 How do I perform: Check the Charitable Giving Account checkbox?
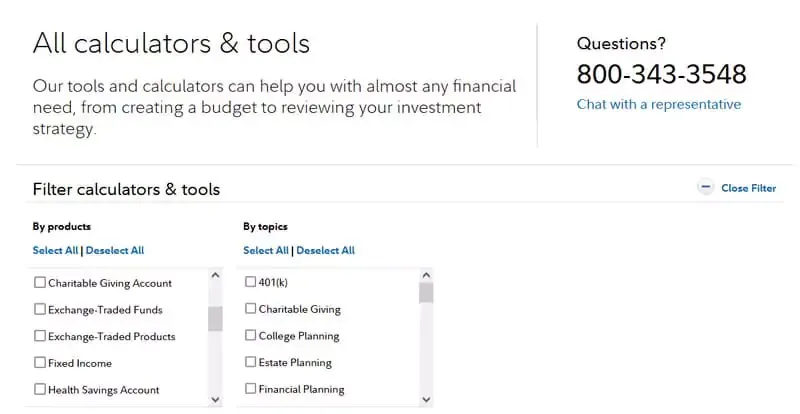coord(40,282)
